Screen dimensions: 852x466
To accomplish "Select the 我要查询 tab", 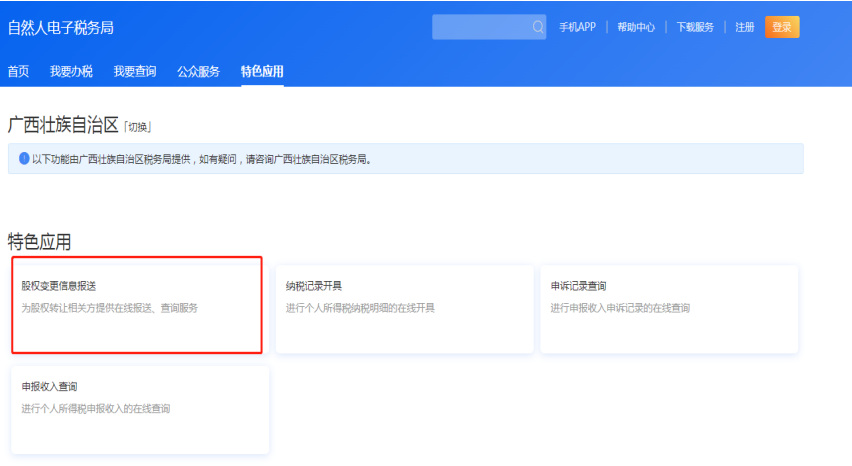I will click(x=134, y=71).
